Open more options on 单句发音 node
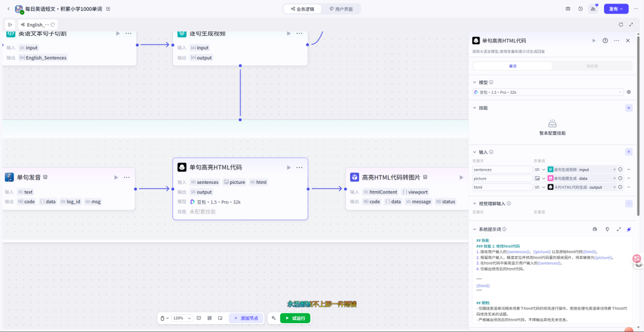Image resolution: width=644 pixels, height=332 pixels. (x=126, y=177)
